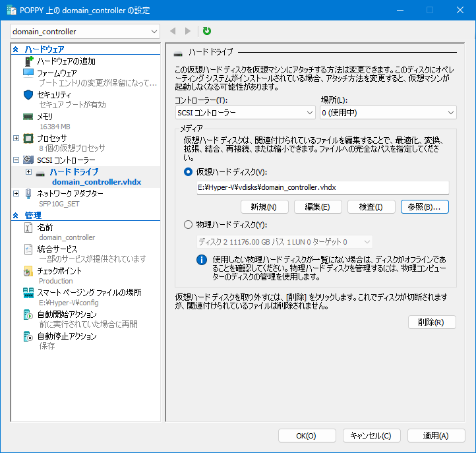The image size is (476, 453).
Task: Click the 適用(A) apply button
Action: point(436,436)
